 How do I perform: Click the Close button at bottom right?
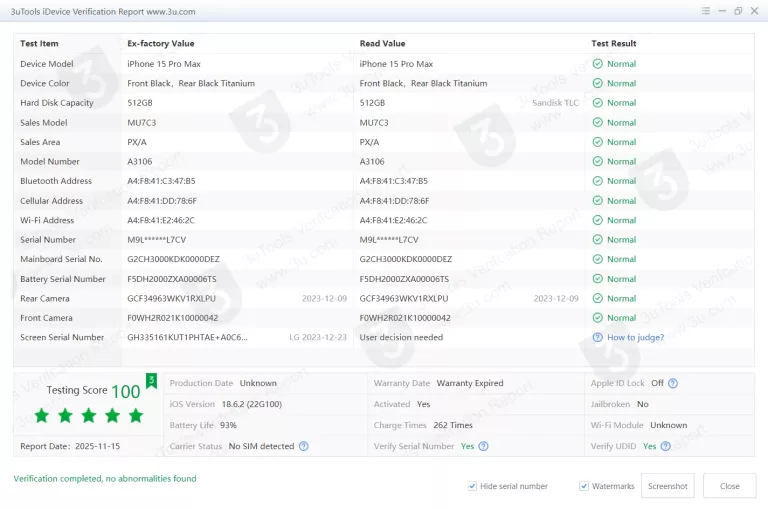(729, 486)
